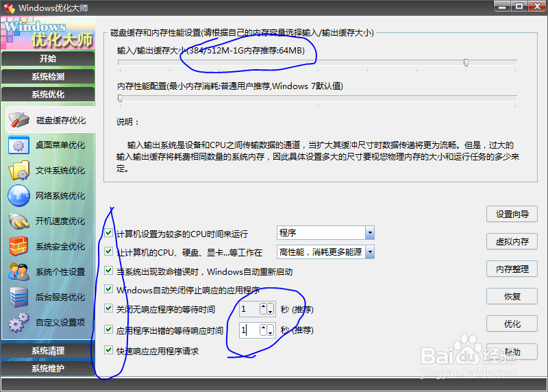The width and height of the screenshot is (548, 392).
Task: Toggle 关闭无响应程序的等待时间 checkbox
Action: point(108,308)
